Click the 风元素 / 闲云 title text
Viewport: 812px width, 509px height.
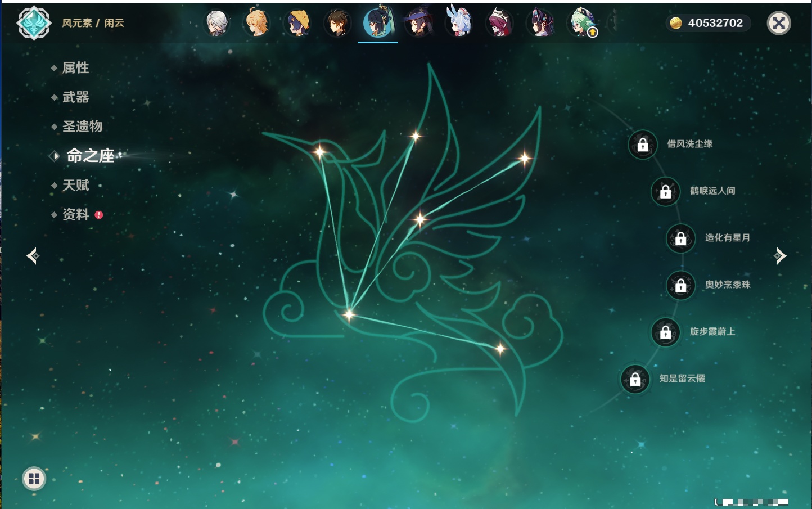(93, 23)
